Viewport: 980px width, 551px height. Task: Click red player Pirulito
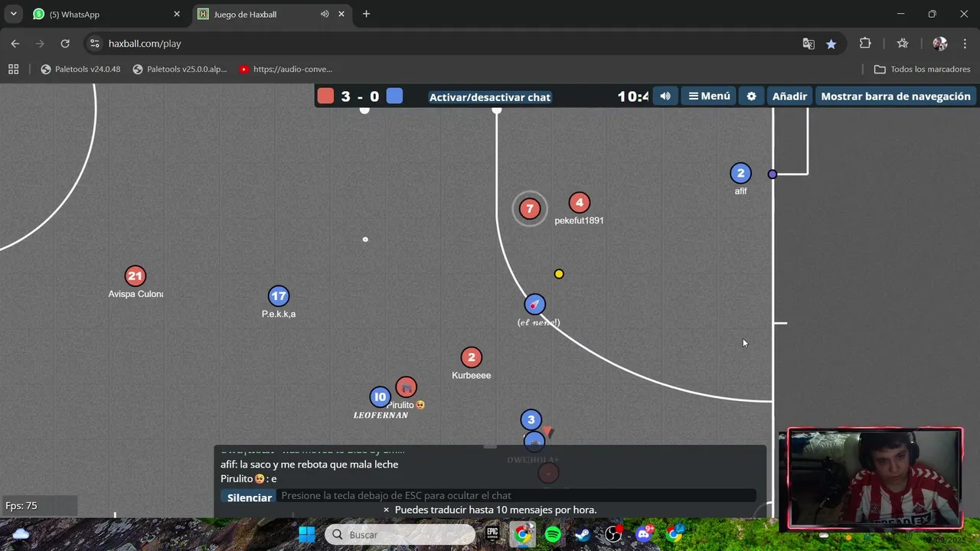[x=407, y=387]
